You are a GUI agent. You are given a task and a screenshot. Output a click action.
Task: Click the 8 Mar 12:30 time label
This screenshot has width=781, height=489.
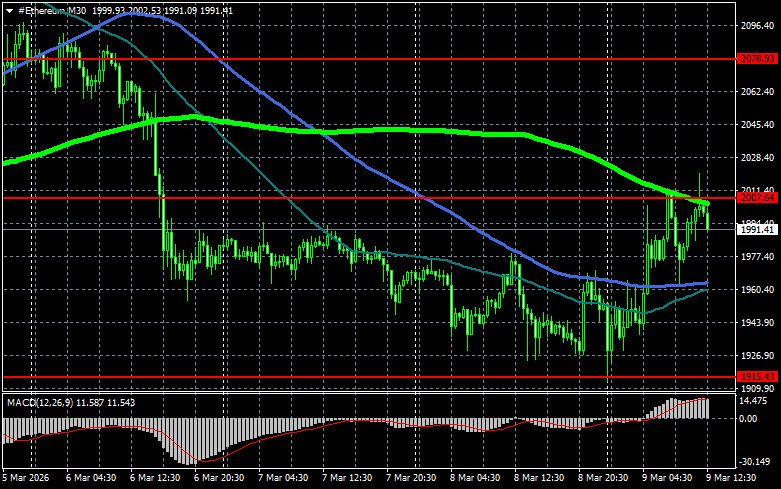point(539,478)
